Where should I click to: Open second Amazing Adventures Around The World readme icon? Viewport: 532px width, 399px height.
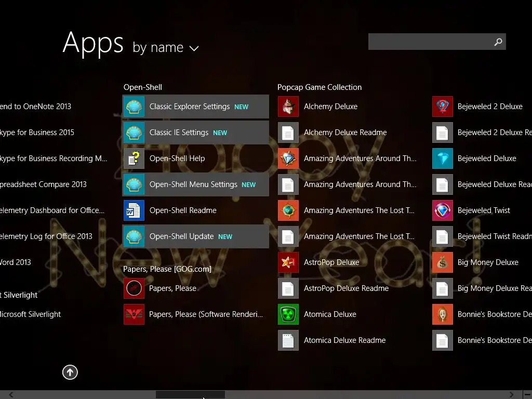(x=288, y=184)
